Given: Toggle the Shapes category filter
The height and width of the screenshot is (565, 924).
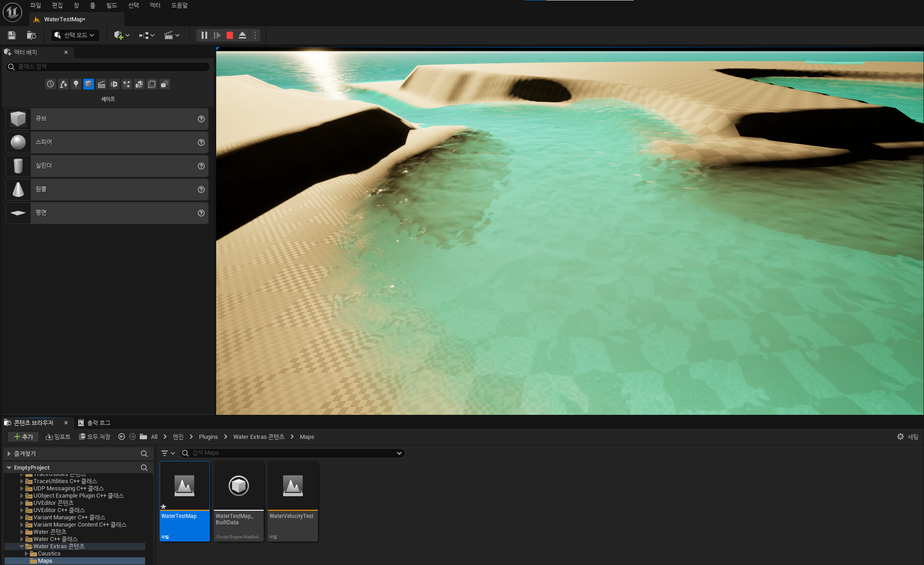Looking at the screenshot, I should (x=89, y=84).
